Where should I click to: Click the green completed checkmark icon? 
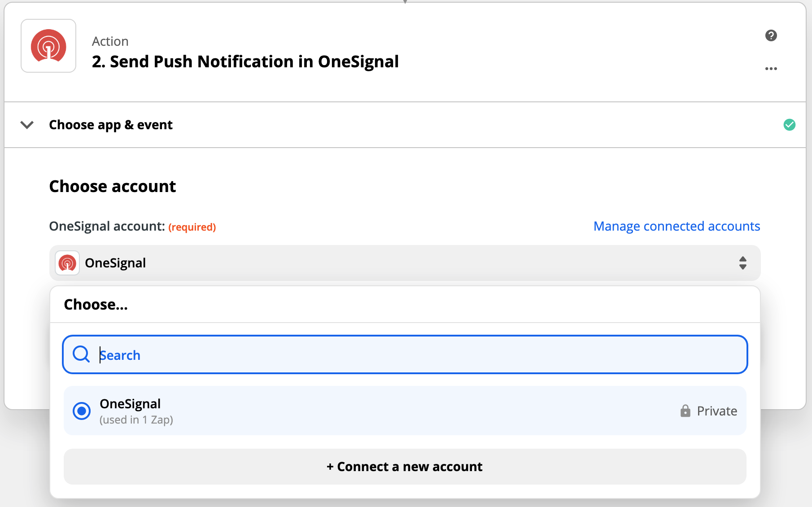(x=789, y=125)
